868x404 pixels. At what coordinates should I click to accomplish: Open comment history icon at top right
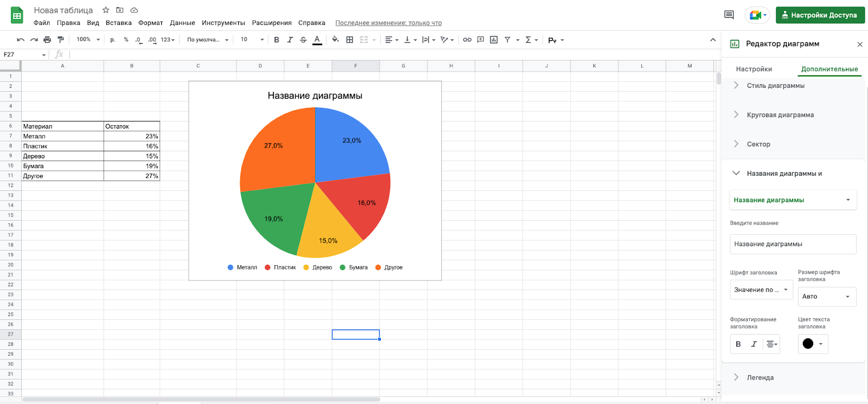point(729,15)
